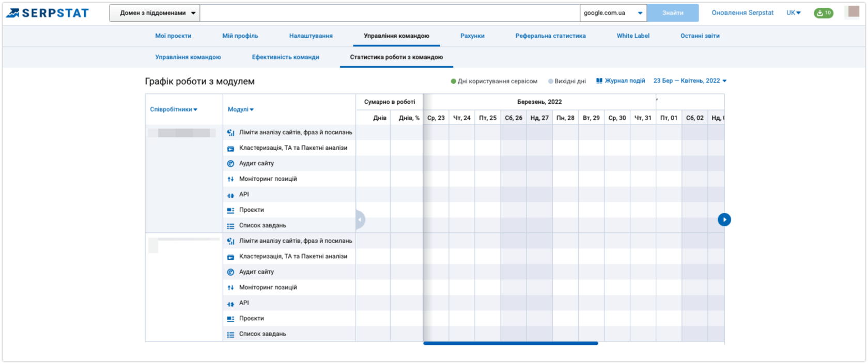Screen dimensions: 868x364
Task: Click the blue horizontal scrollbar under the table
Action: click(510, 343)
